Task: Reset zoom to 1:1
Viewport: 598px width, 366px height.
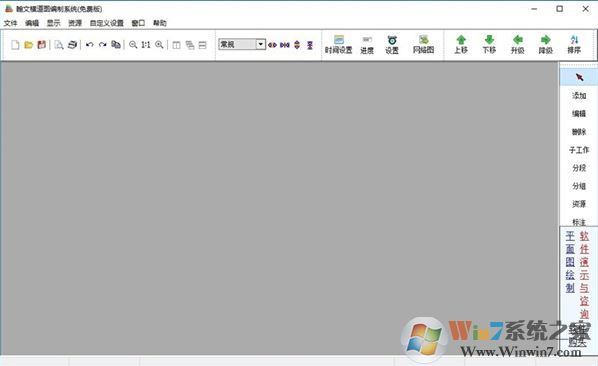Action: click(x=146, y=45)
